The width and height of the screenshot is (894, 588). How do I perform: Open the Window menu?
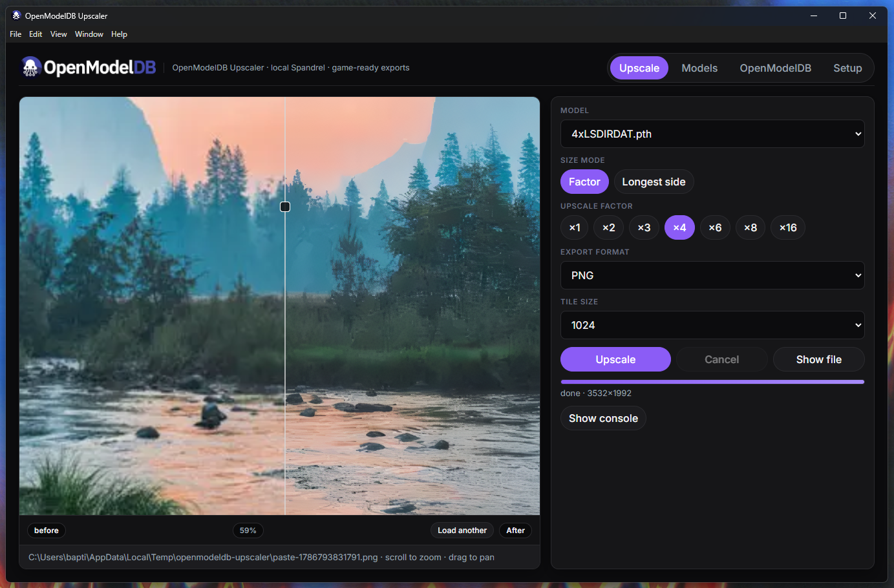[x=89, y=34]
